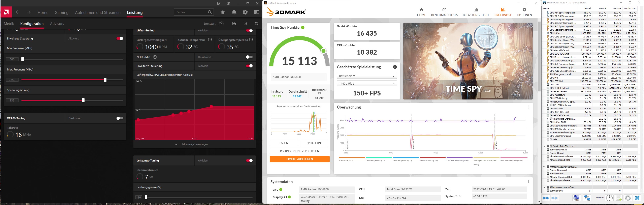644x205 pixels.
Task: Toggle AMD sidebar panel icon
Action: [257, 12]
